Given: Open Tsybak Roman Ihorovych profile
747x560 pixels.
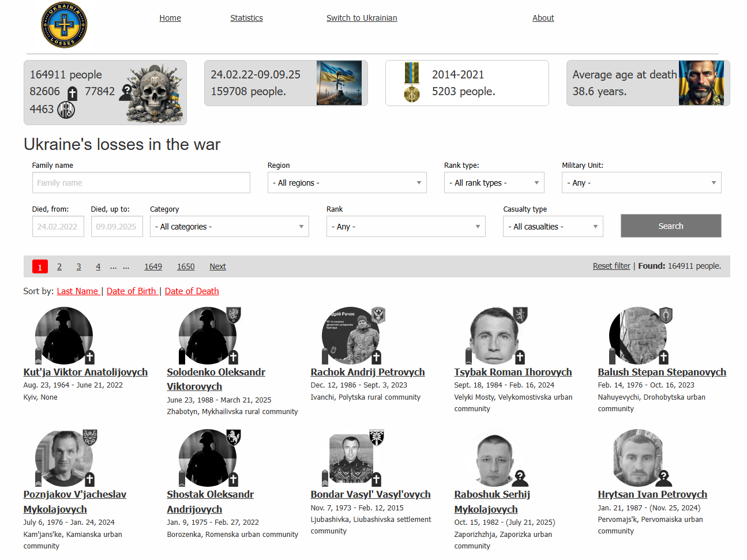Looking at the screenshot, I should 513,373.
